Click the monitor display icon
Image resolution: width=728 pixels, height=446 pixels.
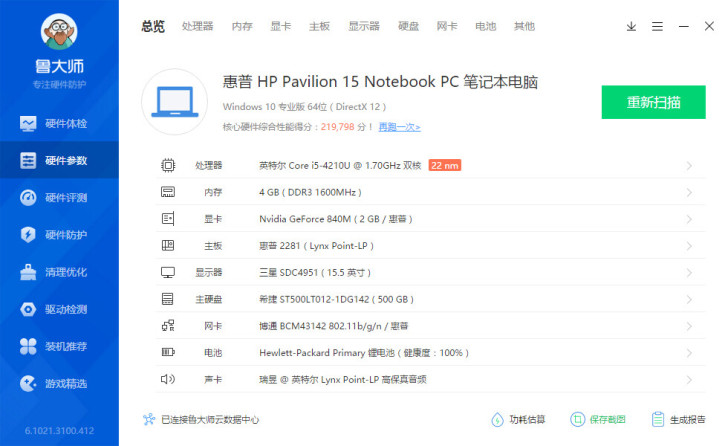pos(168,272)
